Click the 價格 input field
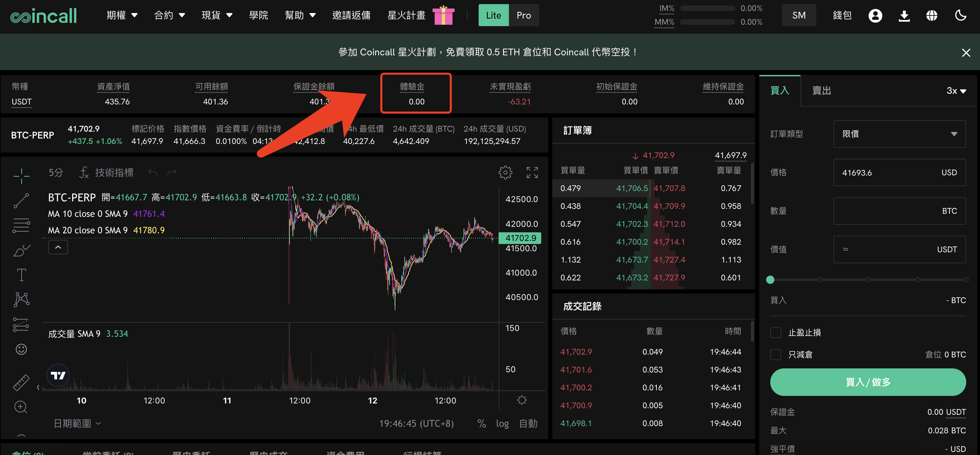The width and height of the screenshot is (980, 455). point(899,173)
